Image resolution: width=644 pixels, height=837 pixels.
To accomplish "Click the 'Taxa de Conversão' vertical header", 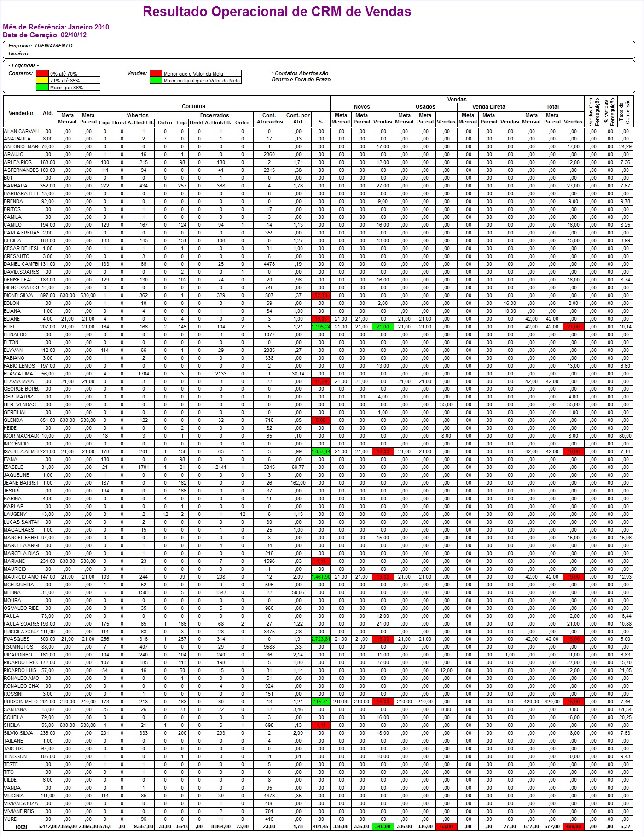I will point(625,111).
